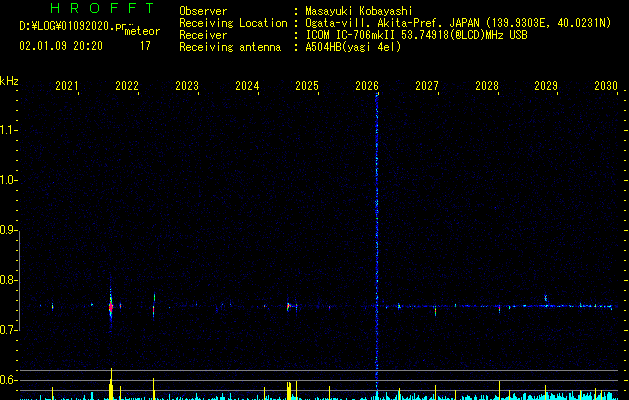Click the 1.0 kHz frequency label
Screen dimensions: 629x400
pyautogui.click(x=8, y=180)
